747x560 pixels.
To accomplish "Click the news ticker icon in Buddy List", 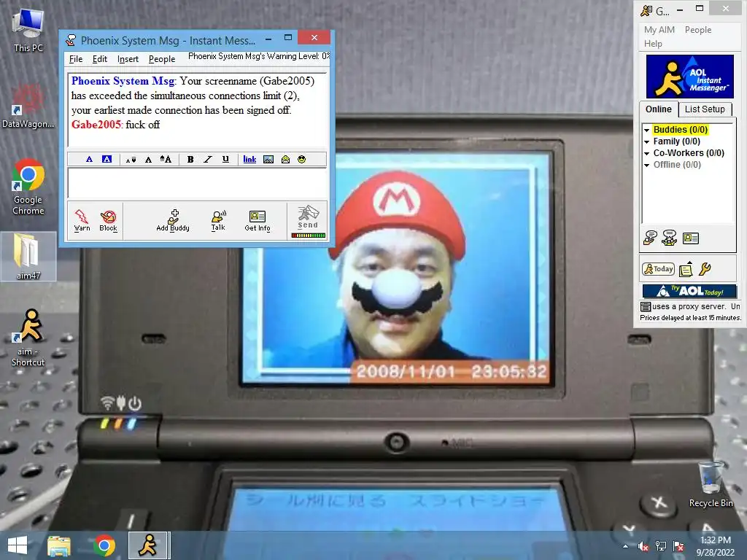I will point(646,307).
